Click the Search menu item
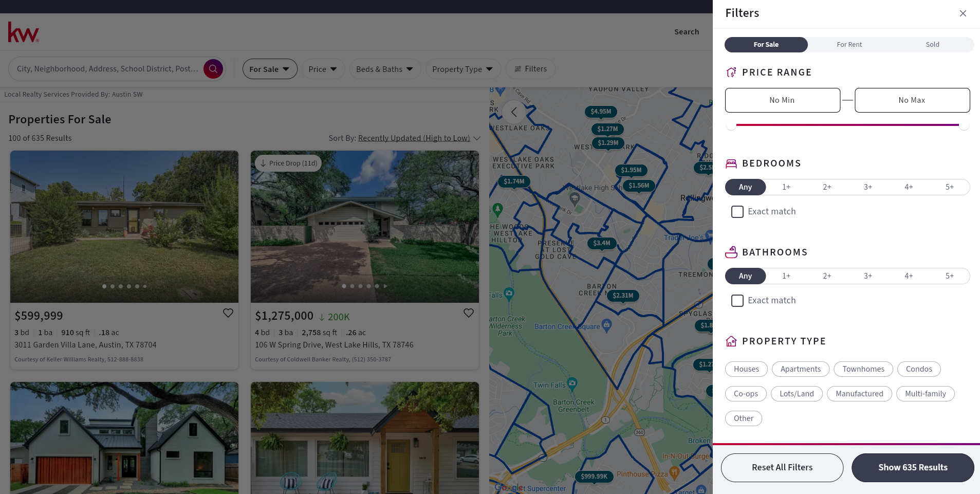Image resolution: width=980 pixels, height=494 pixels. click(687, 32)
